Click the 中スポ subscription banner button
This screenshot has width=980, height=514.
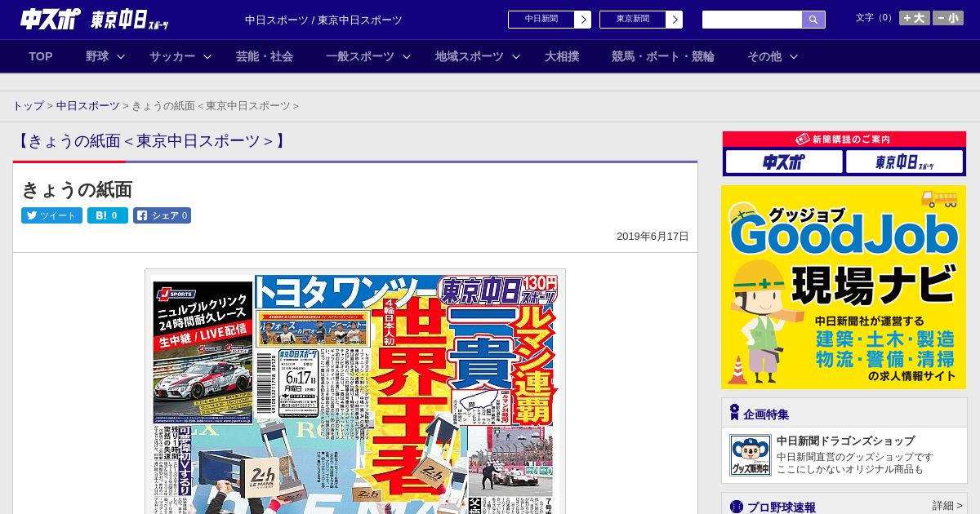pos(784,162)
